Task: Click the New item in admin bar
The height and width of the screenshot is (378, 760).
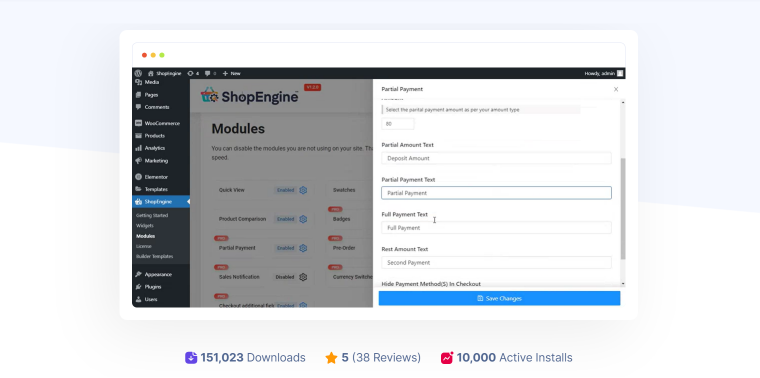Action: click(232, 73)
